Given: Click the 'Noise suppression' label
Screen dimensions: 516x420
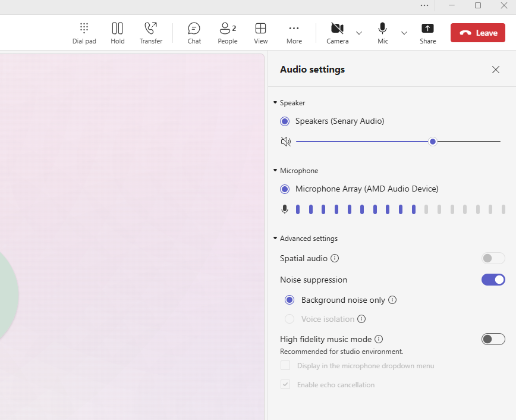Looking at the screenshot, I should tap(314, 280).
